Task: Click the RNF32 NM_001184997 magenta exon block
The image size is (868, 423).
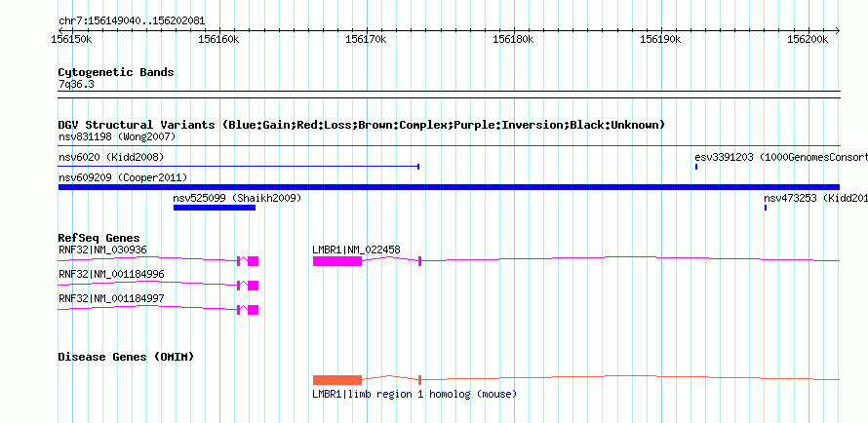Action: [253, 310]
